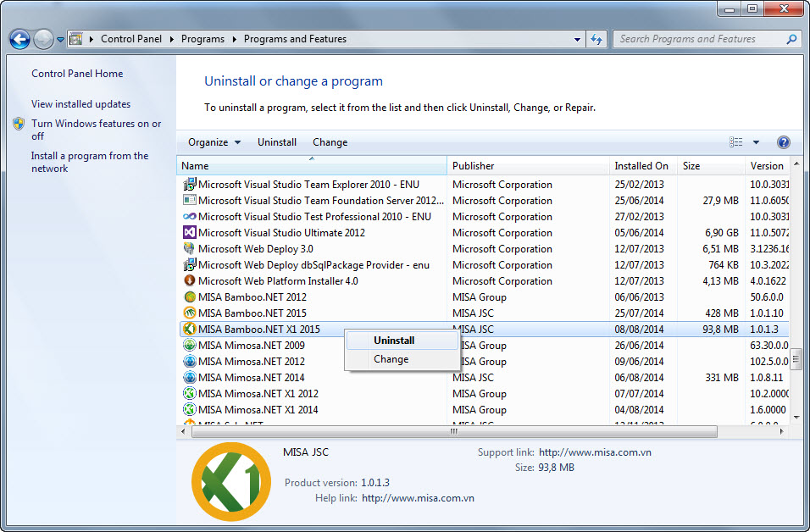Sort by the Publisher column header
The image size is (810, 532).
(x=528, y=166)
